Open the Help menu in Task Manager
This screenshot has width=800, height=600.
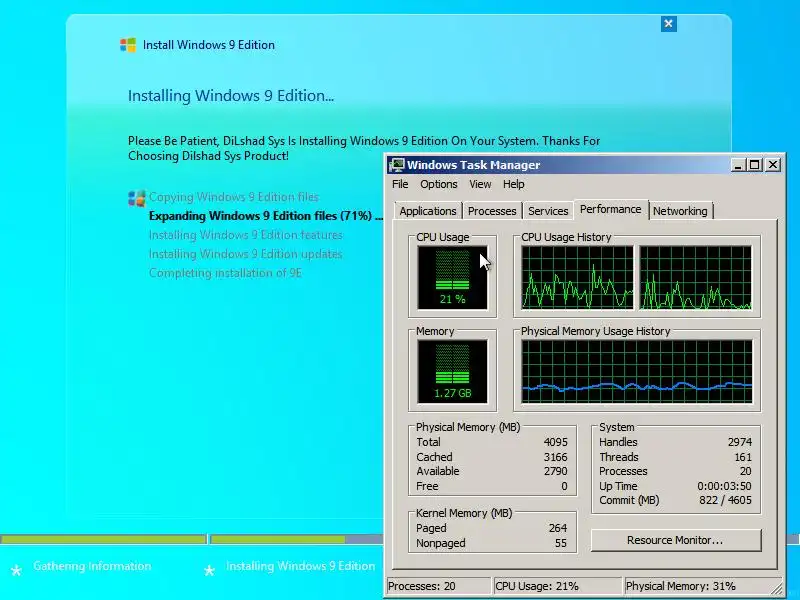pos(513,184)
